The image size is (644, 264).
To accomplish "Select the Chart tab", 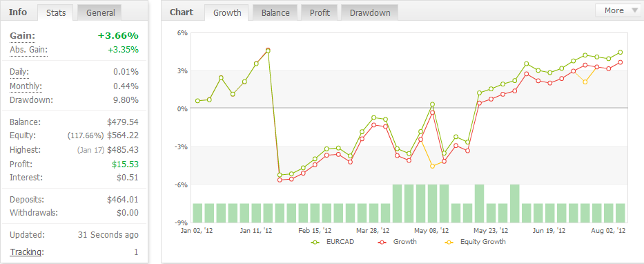I will 181,12.
